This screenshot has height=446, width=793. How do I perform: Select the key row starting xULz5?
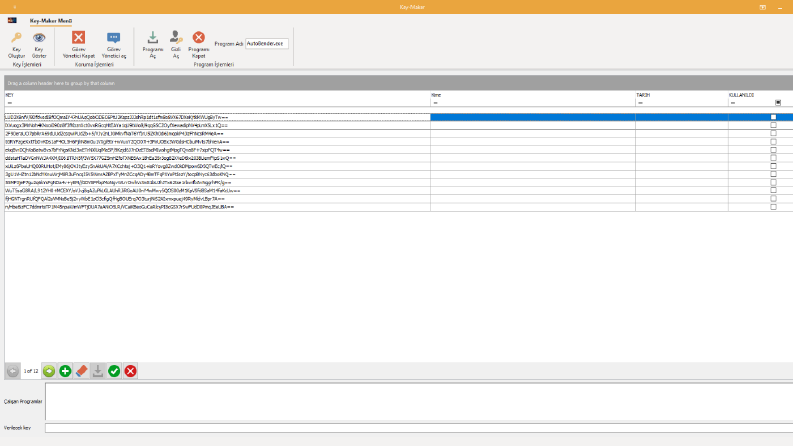pyautogui.click(x=217, y=166)
